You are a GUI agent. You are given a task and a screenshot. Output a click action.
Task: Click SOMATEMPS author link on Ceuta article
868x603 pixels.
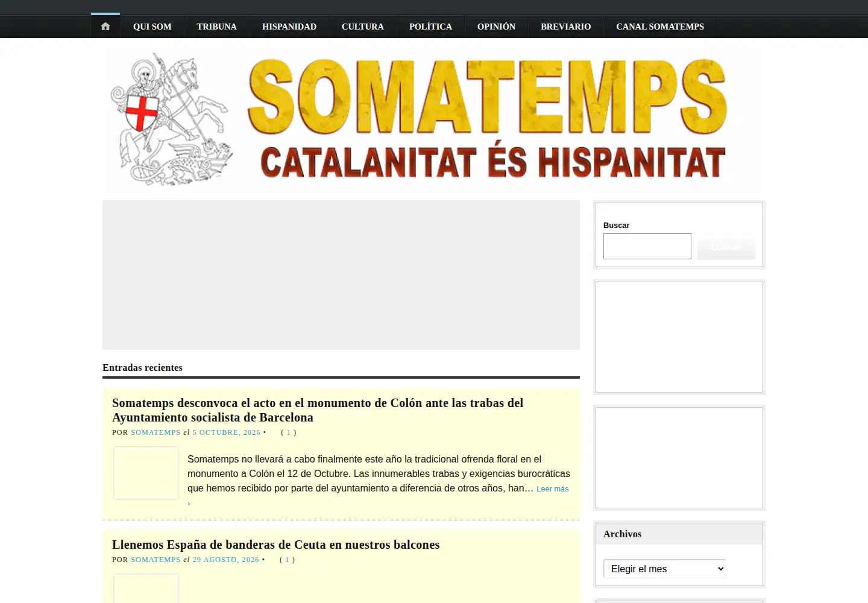(156, 560)
